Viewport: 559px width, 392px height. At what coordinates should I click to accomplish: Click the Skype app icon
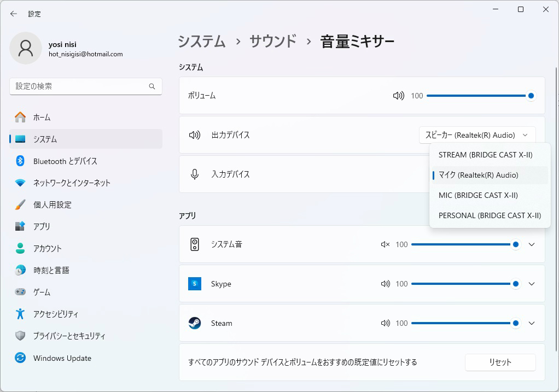click(195, 284)
